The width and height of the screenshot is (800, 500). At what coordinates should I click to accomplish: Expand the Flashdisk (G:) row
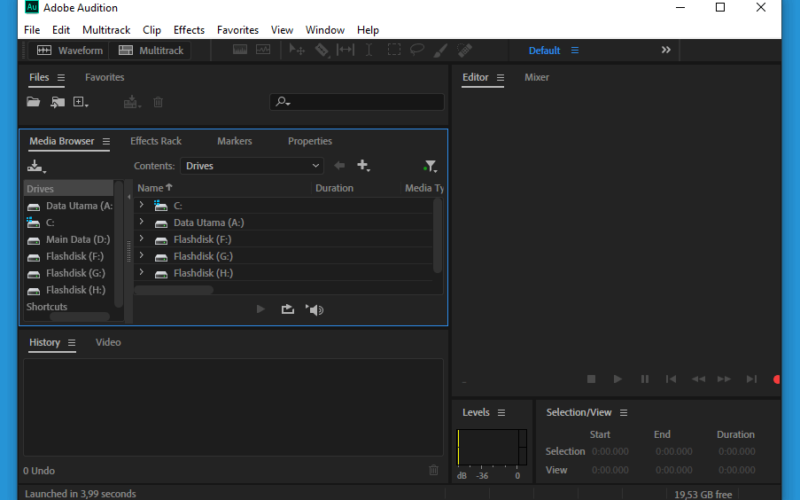pos(141,256)
